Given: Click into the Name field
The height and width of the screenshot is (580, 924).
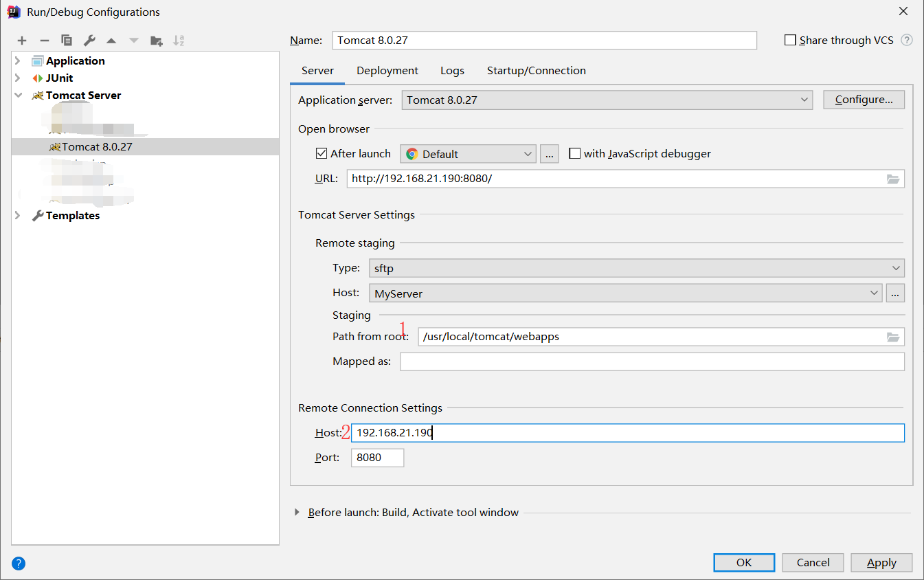Looking at the screenshot, I should click(x=544, y=40).
